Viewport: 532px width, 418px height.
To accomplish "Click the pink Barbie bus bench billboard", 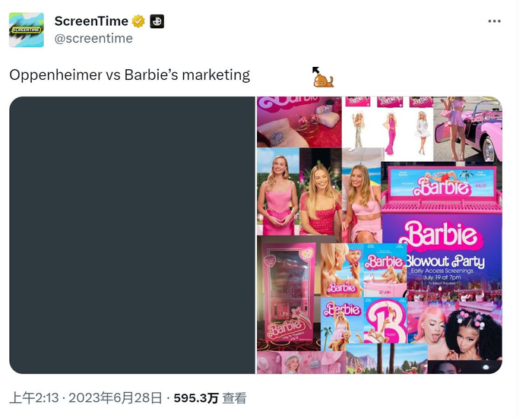I will [x=442, y=188].
